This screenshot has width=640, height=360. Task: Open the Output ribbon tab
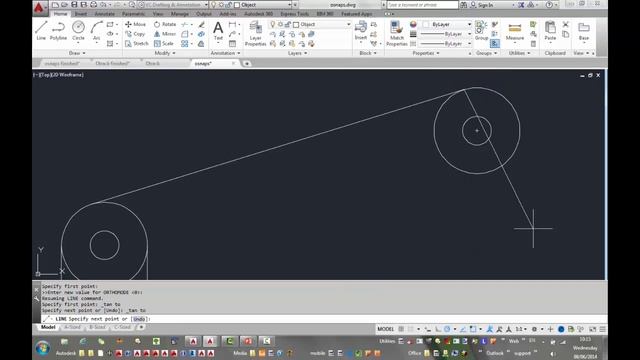point(204,14)
